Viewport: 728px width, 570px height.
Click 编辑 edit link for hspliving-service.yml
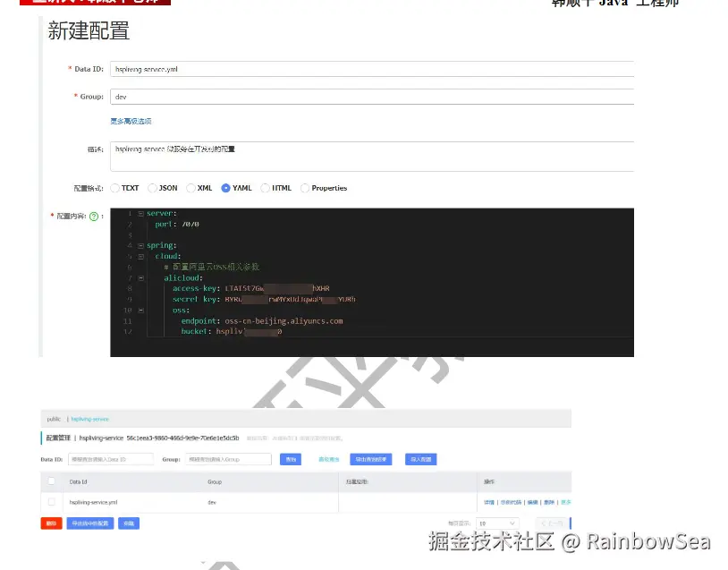tap(532, 502)
